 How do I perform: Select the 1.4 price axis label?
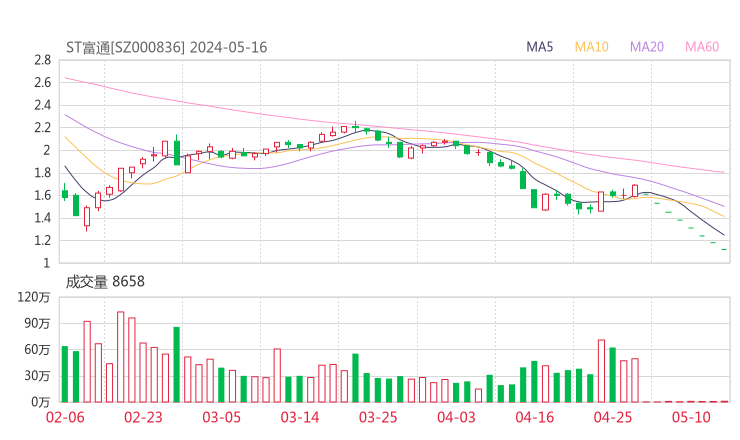coord(42,218)
